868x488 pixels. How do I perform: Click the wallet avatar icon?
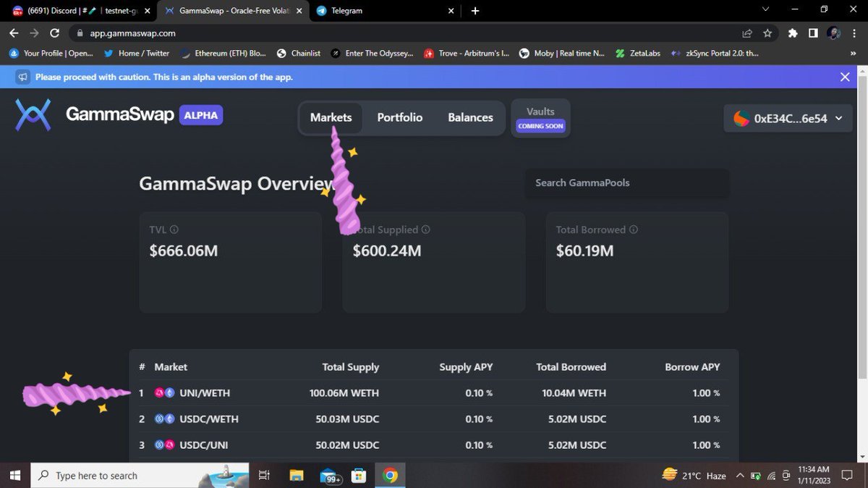pyautogui.click(x=741, y=119)
